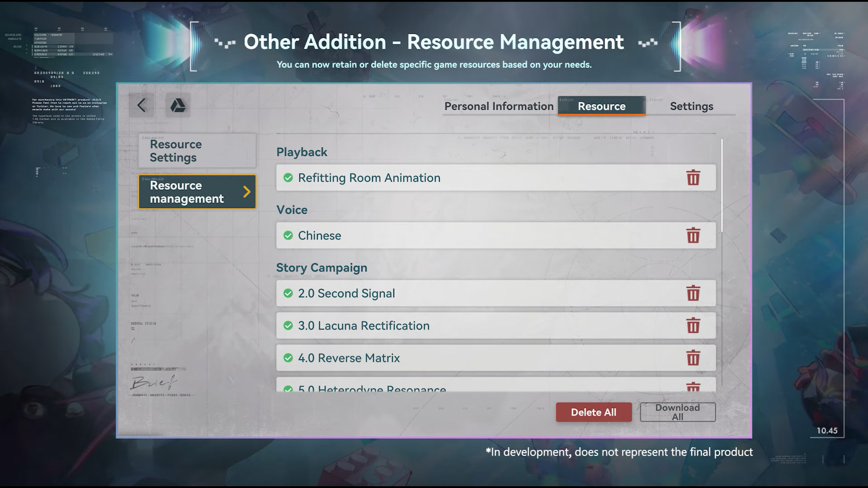Delete Refitting Room Animation with trash icon
The image size is (868, 488).
click(693, 178)
